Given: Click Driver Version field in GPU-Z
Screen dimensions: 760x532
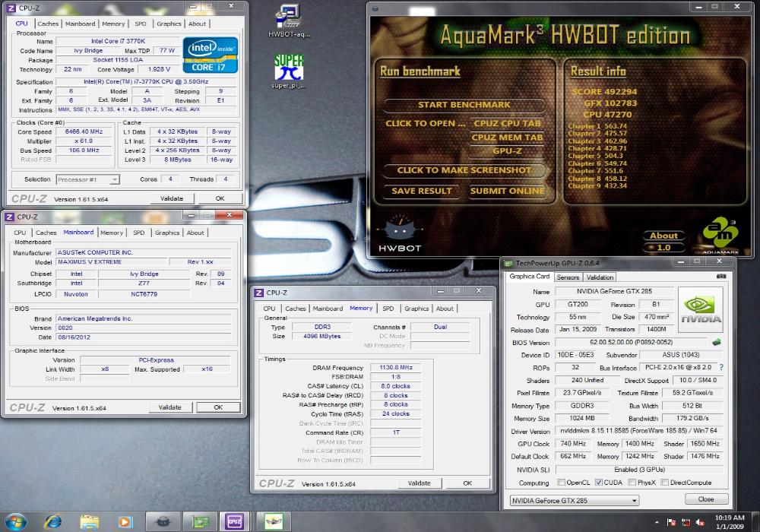Looking at the screenshot, I should click(639, 431).
